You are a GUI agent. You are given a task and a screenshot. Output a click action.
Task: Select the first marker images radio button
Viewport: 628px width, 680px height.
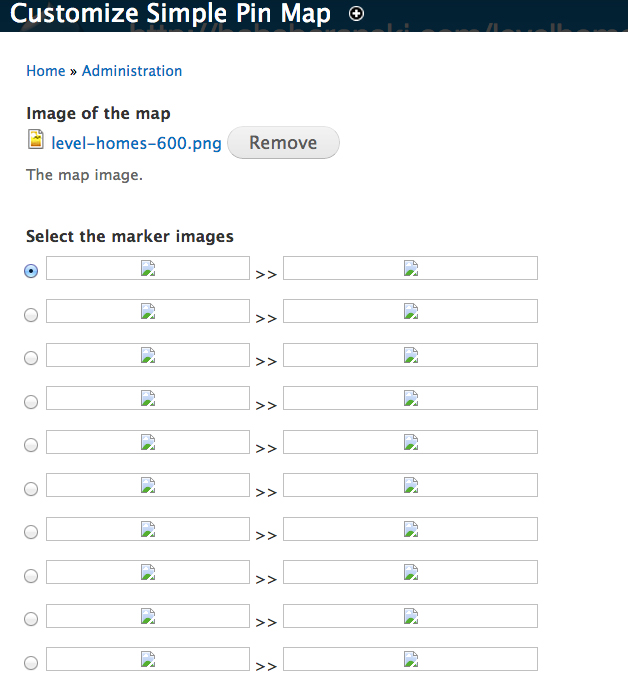(x=31, y=271)
